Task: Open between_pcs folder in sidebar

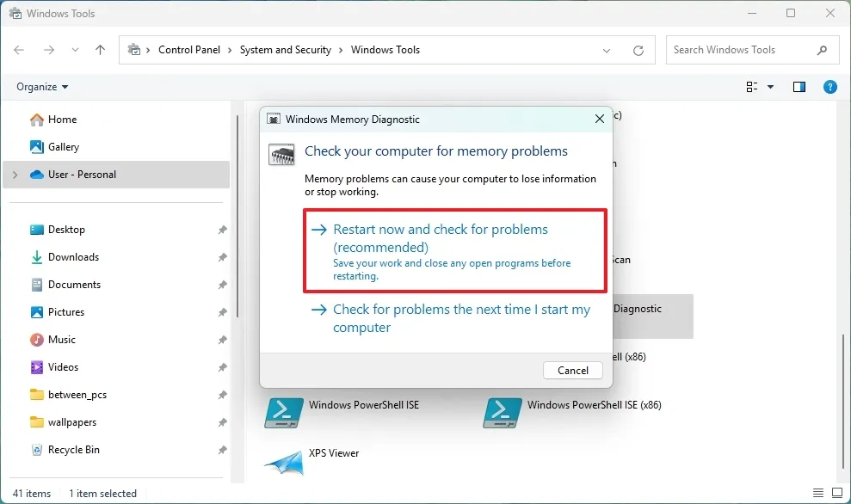Action: point(68,395)
